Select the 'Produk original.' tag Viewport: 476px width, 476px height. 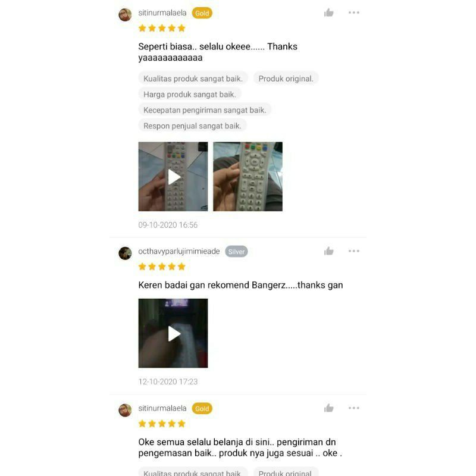(286, 79)
